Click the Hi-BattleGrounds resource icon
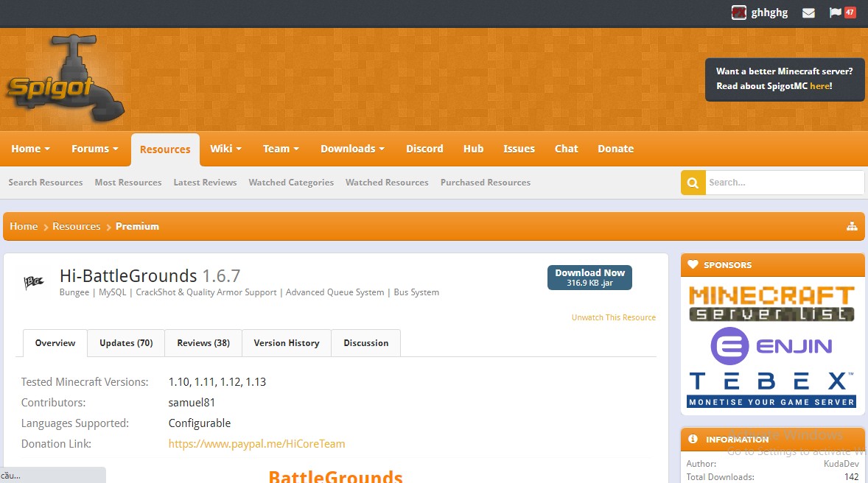The image size is (868, 483). click(33, 282)
